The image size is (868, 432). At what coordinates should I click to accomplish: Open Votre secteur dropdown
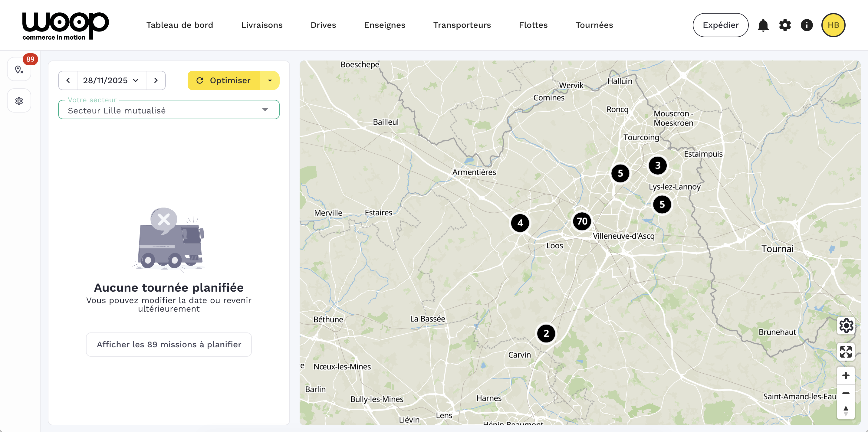pyautogui.click(x=169, y=110)
